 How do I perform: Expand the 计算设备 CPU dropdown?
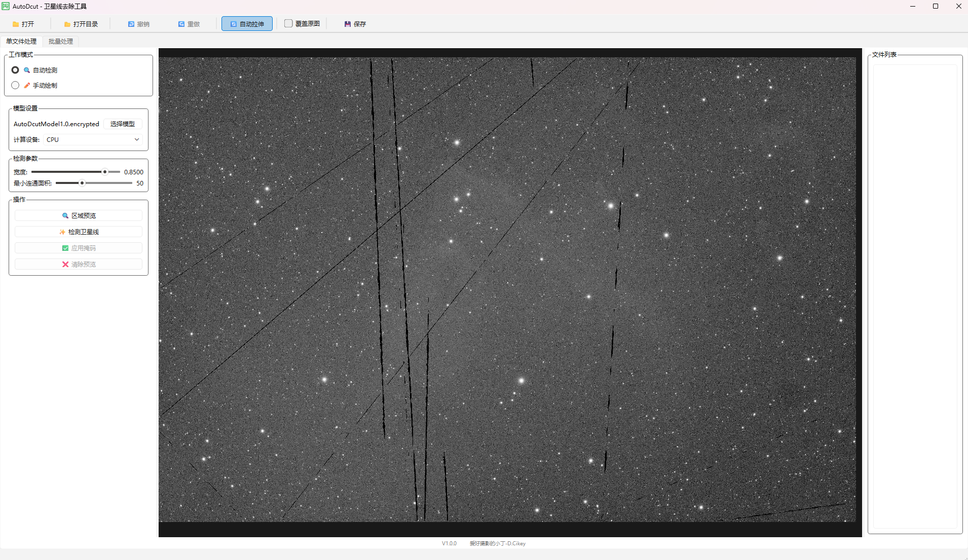click(x=93, y=139)
